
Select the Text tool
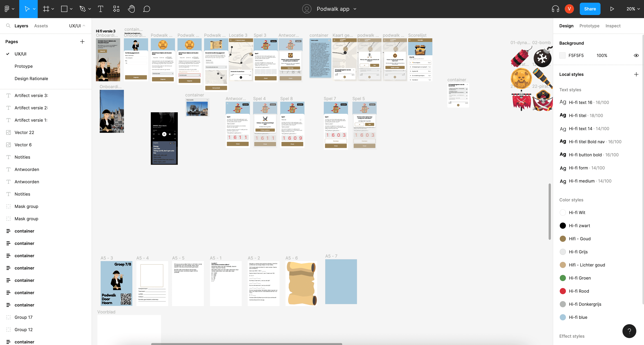[x=100, y=9]
